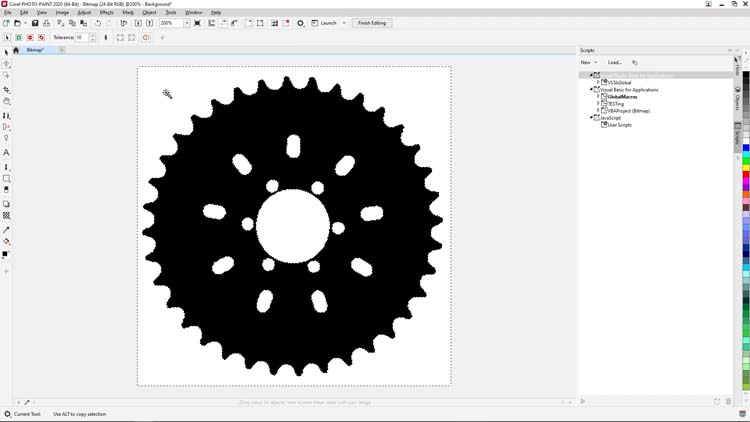Open the Mask menu

pyautogui.click(x=128, y=12)
